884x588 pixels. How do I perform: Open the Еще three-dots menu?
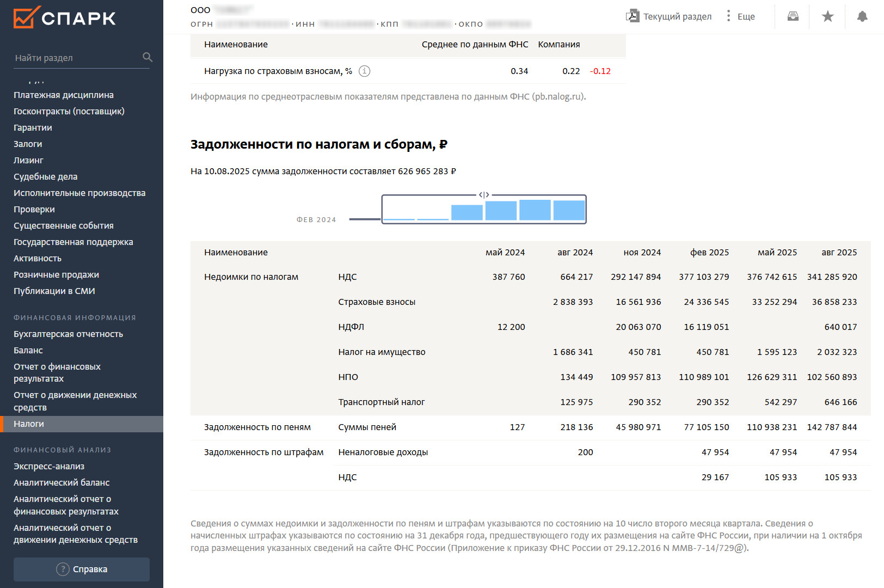point(728,16)
